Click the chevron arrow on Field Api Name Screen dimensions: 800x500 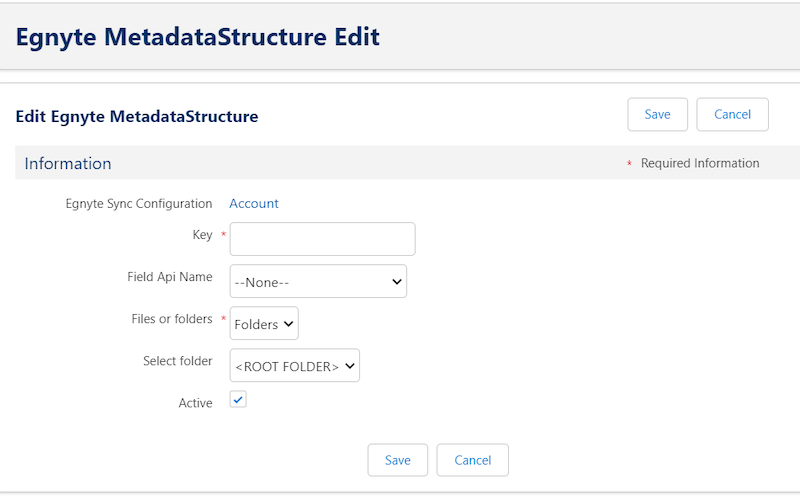396,282
